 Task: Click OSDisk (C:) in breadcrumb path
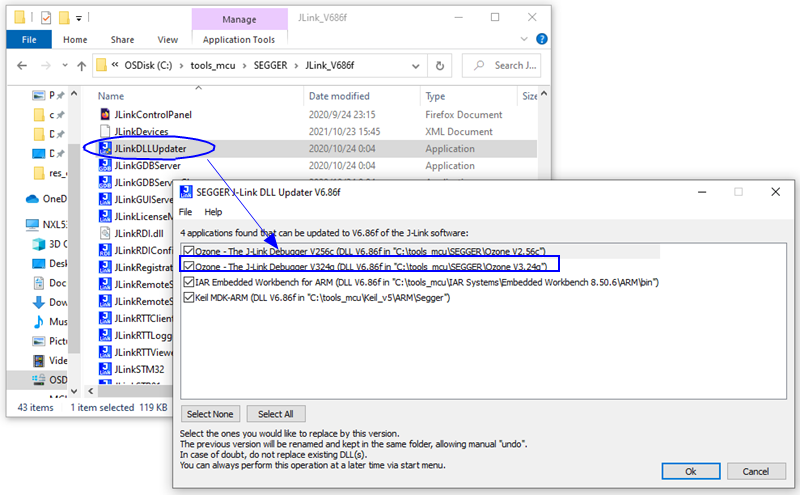[x=148, y=65]
